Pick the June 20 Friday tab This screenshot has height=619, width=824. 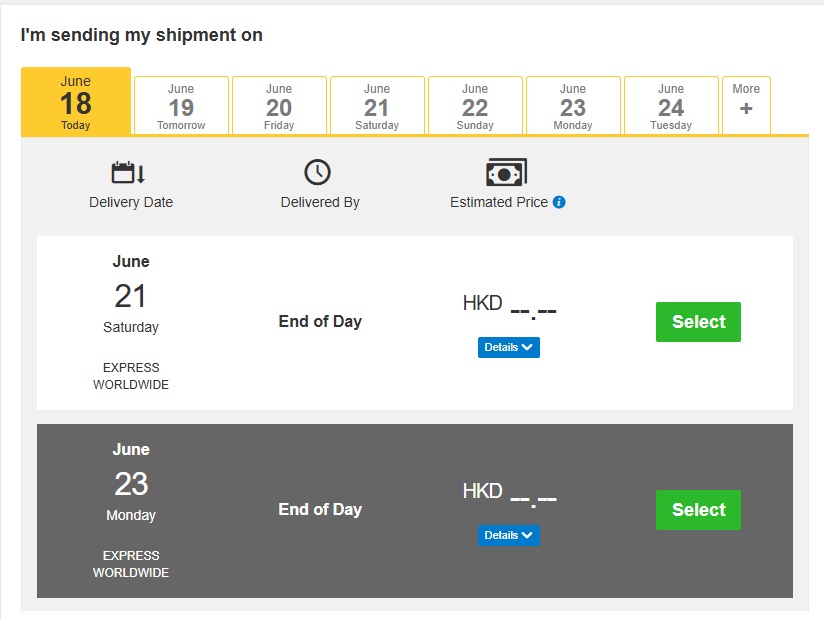click(x=279, y=106)
